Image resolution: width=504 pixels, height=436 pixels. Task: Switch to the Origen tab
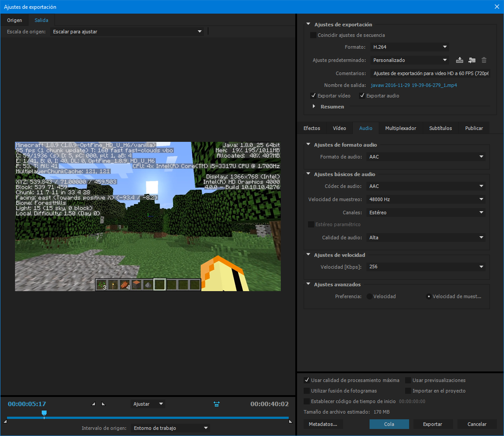click(x=15, y=20)
